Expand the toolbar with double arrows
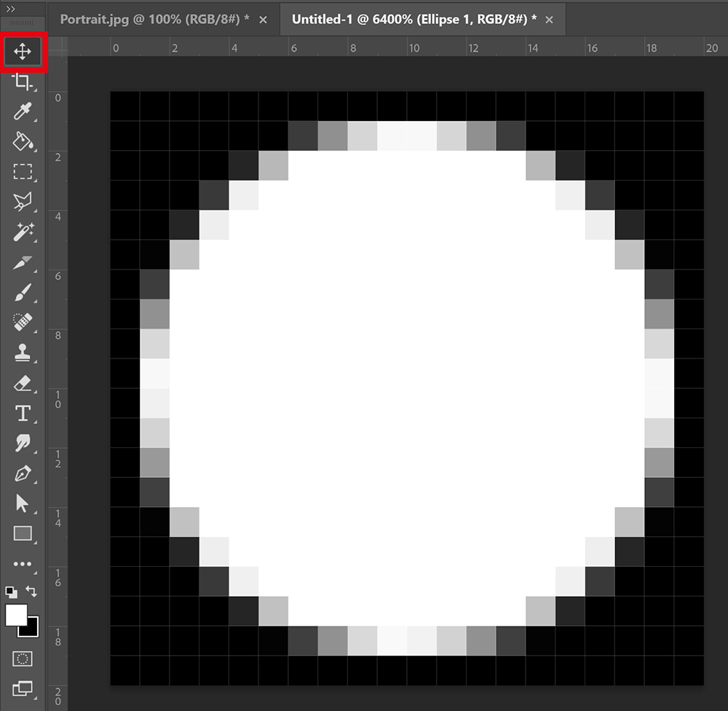This screenshot has height=711, width=728. tap(10, 9)
